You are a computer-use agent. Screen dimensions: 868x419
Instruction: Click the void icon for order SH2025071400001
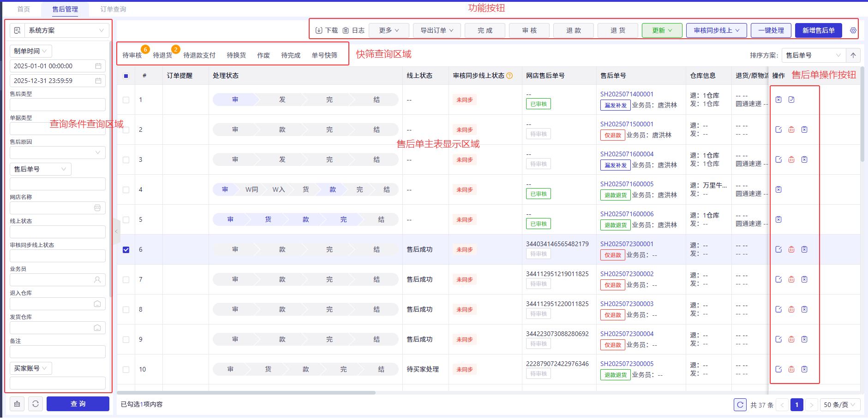pyautogui.click(x=778, y=100)
